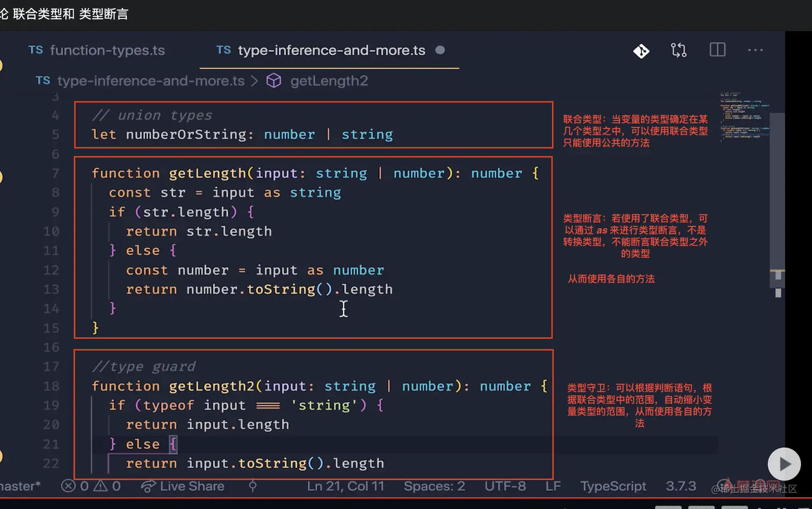Click the master* branch indicator in status bar
The width and height of the screenshot is (812, 509).
click(x=20, y=486)
